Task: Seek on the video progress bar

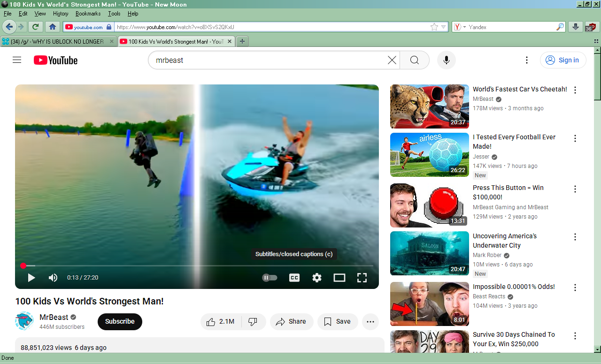Action: point(197,266)
